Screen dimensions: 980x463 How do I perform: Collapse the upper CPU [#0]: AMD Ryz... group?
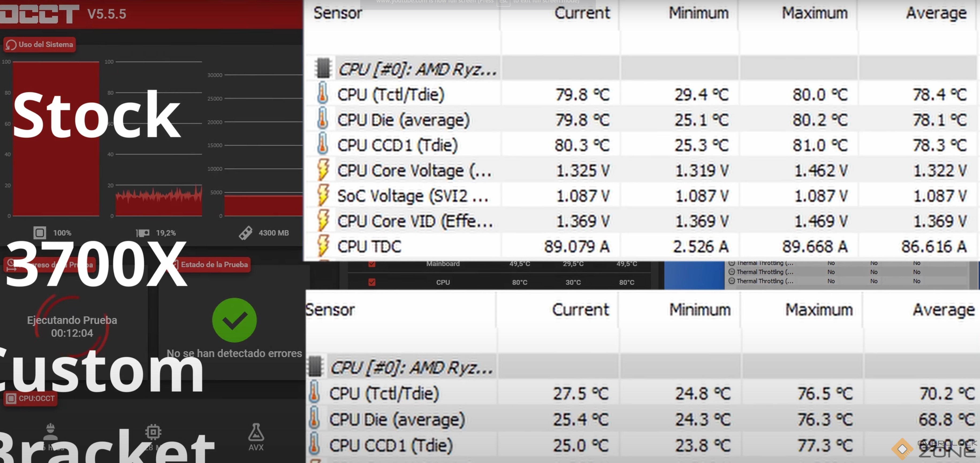(x=417, y=69)
